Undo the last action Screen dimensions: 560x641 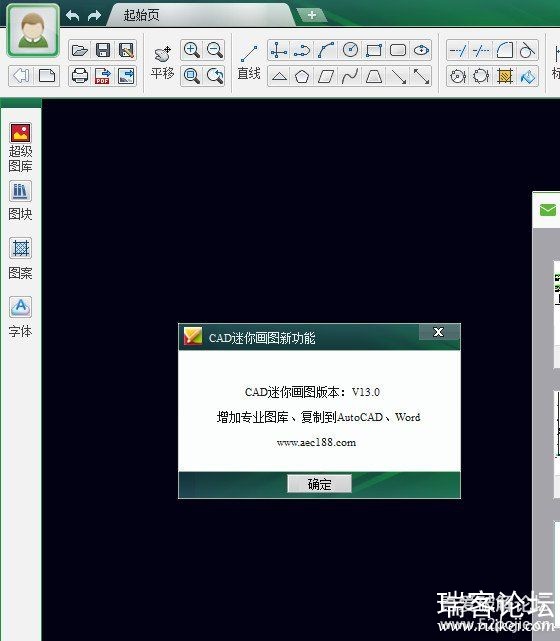(73, 16)
